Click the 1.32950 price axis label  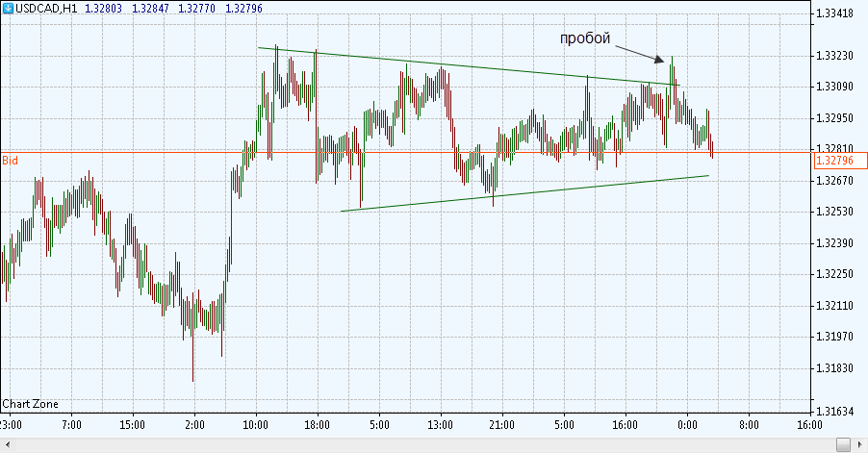(835, 118)
